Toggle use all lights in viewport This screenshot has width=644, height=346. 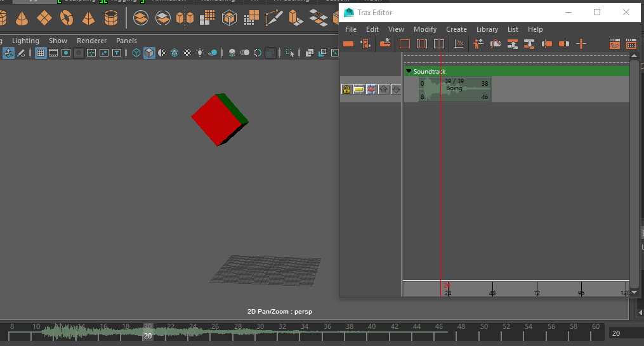coord(200,53)
